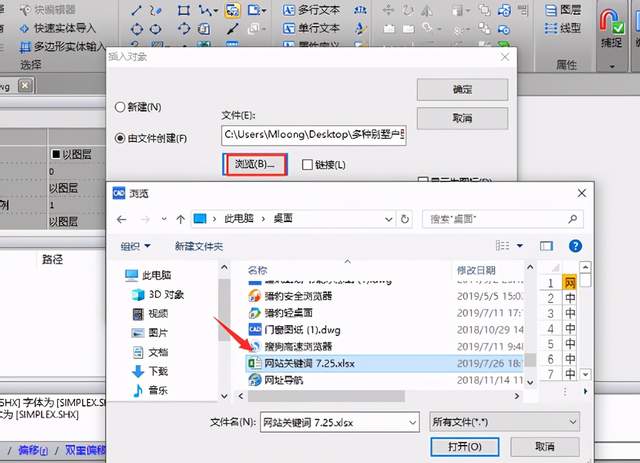Sort files by 修改日期 column header
The height and width of the screenshot is (463, 640).
pos(476,270)
